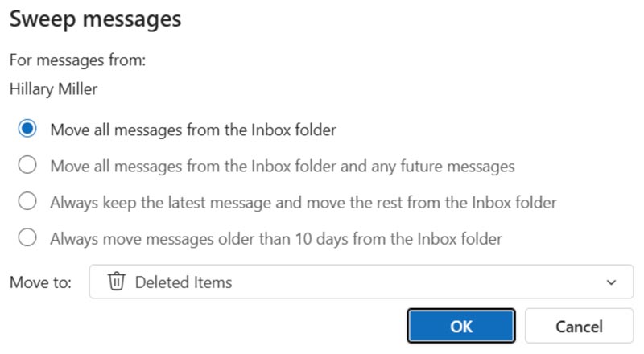Viewport: 644px width, 354px height.
Task: Dismiss the dialog with the Cancel button
Action: 579,326
